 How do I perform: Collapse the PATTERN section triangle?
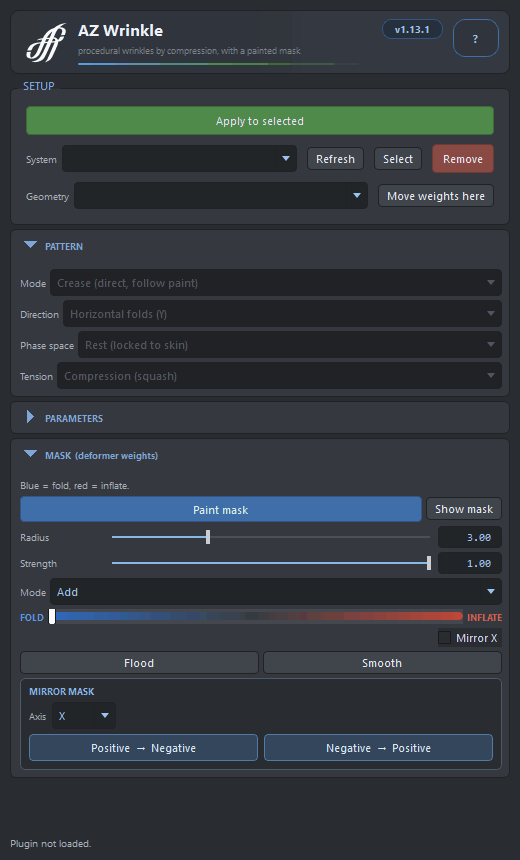(31, 245)
